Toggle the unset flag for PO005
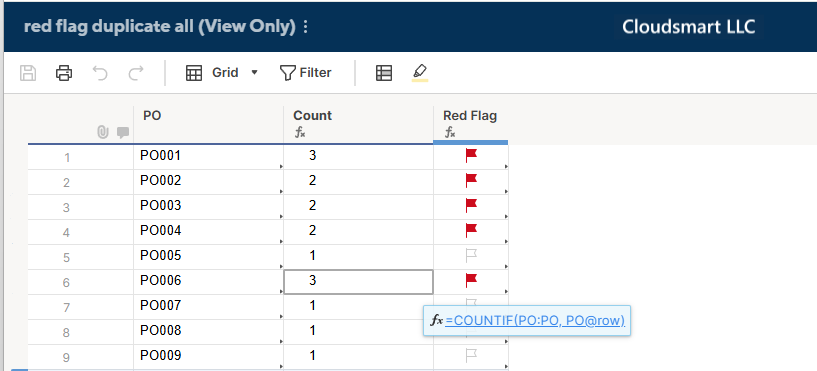This screenshot has width=817, height=371. [x=472, y=255]
